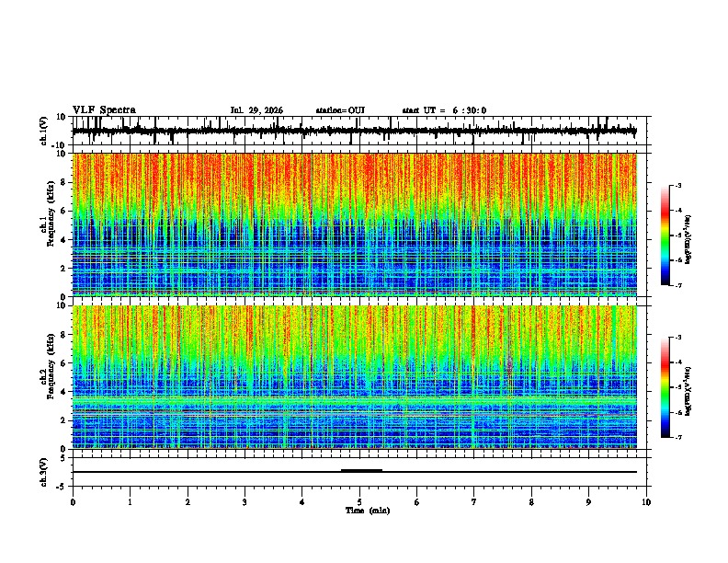Select the date text '29, 2026'

click(264, 110)
